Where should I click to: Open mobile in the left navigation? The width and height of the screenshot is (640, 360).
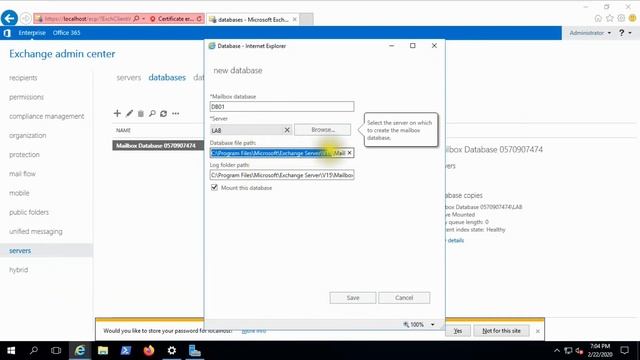19,193
